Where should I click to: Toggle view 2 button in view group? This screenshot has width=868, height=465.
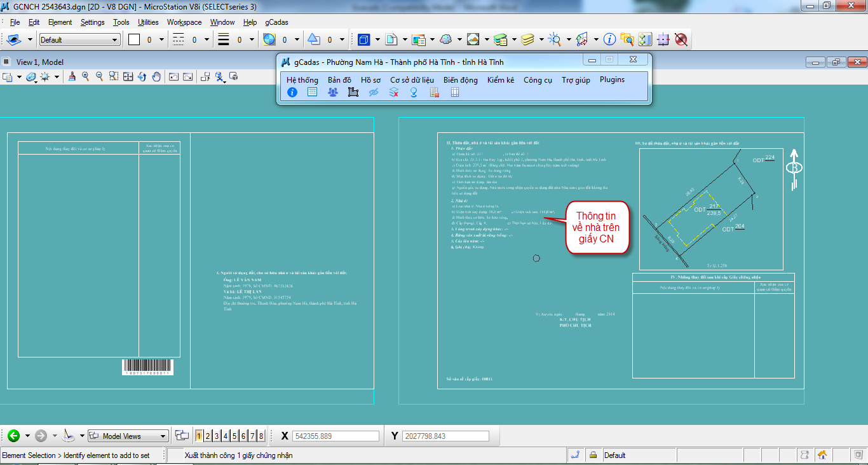208,436
